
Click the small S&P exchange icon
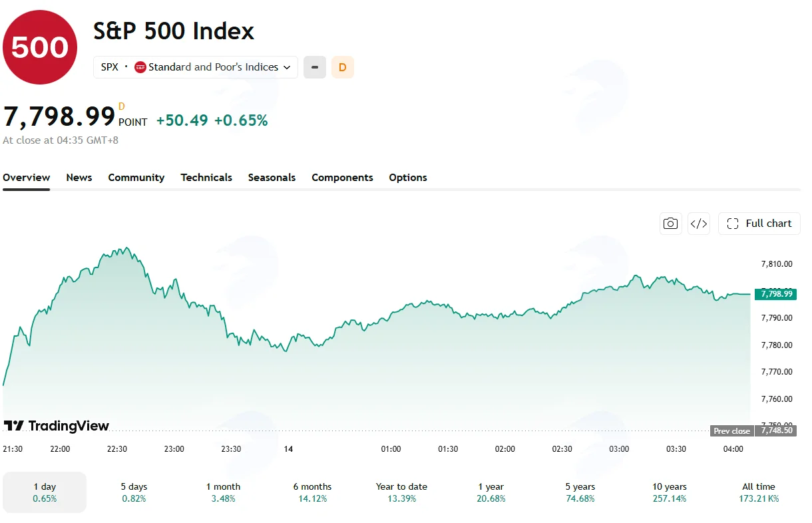click(140, 67)
